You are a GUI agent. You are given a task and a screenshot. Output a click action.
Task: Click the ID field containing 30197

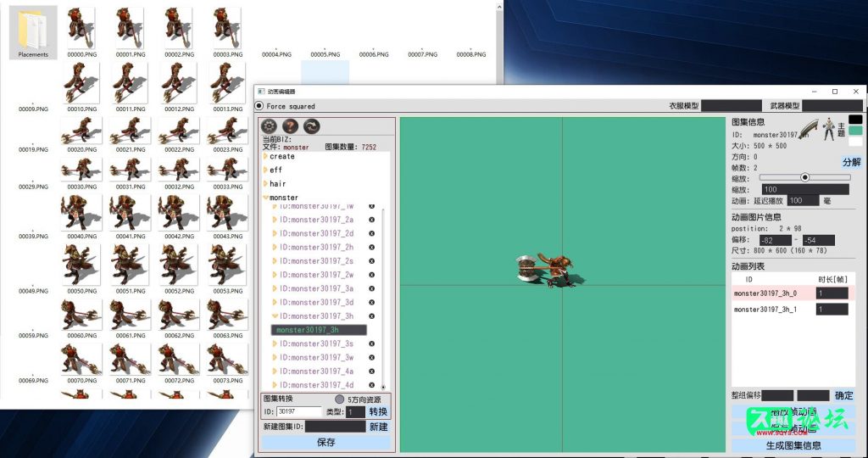299,412
